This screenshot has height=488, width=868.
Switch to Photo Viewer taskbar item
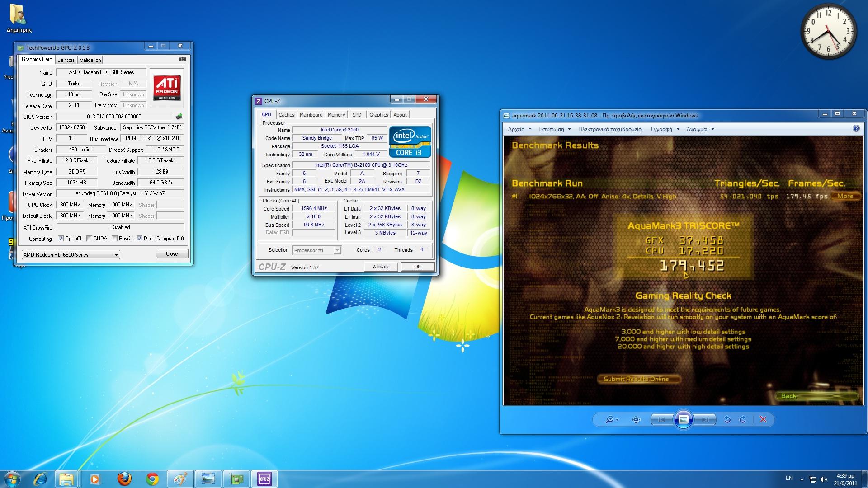pyautogui.click(x=208, y=479)
